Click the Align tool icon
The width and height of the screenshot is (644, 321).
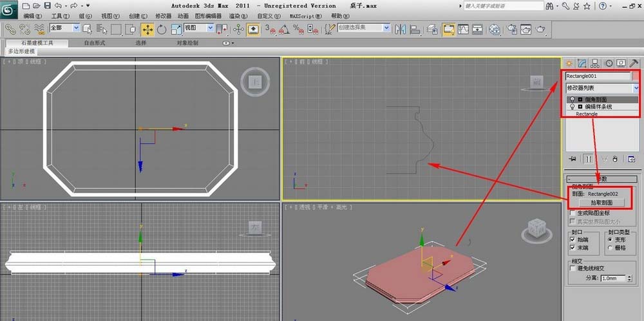coord(415,29)
